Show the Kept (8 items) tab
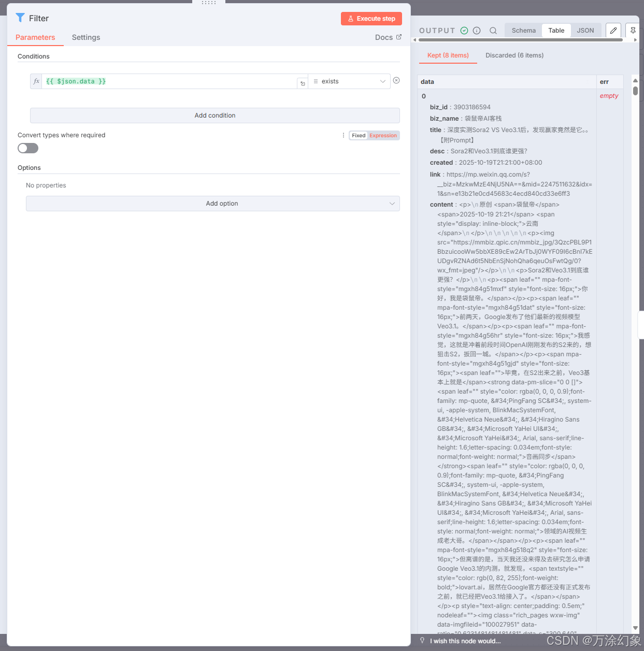Image resolution: width=644 pixels, height=651 pixels. pyautogui.click(x=448, y=55)
